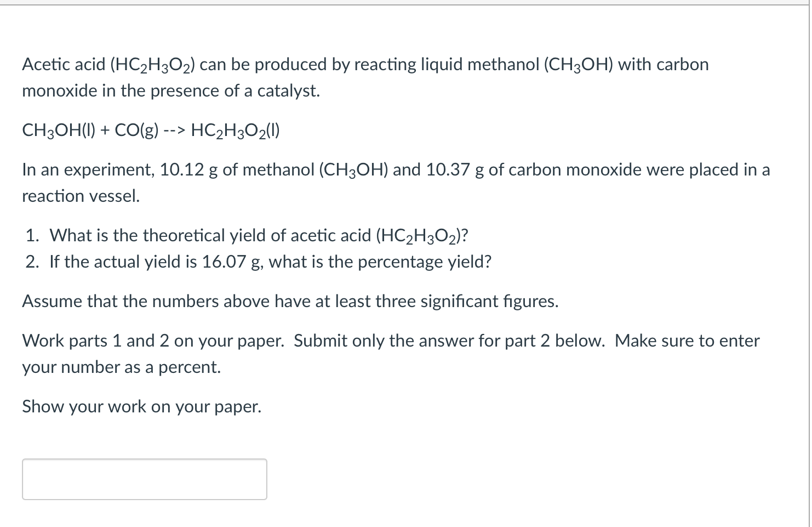Click the product 'HC2H3O2(l)'
Viewport: 812px width, 527px height.
tap(235, 131)
